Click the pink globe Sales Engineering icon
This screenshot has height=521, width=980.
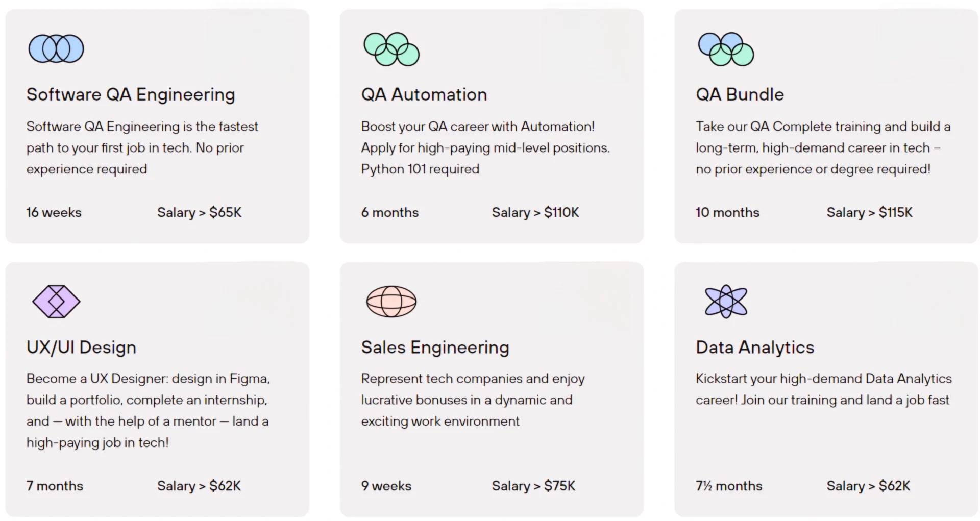pyautogui.click(x=391, y=302)
